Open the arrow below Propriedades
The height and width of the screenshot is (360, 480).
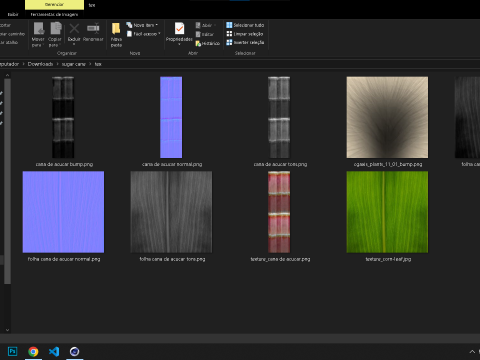(179, 45)
